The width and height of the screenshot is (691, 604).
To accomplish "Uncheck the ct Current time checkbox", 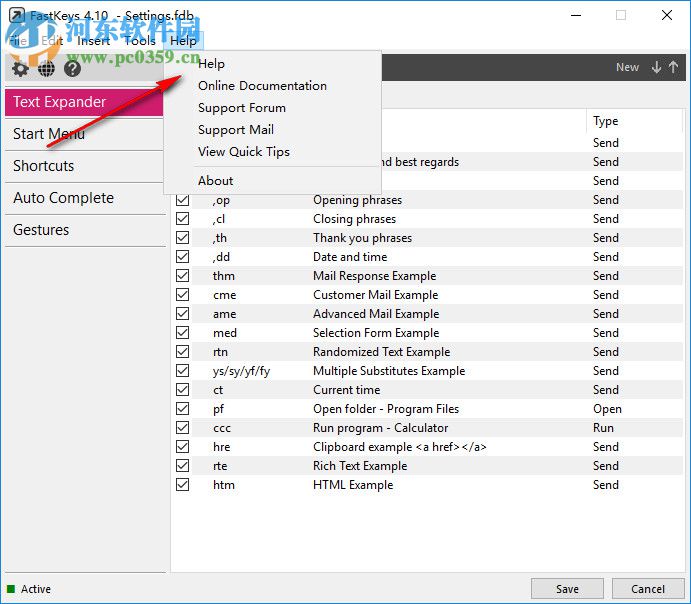I will pos(182,390).
